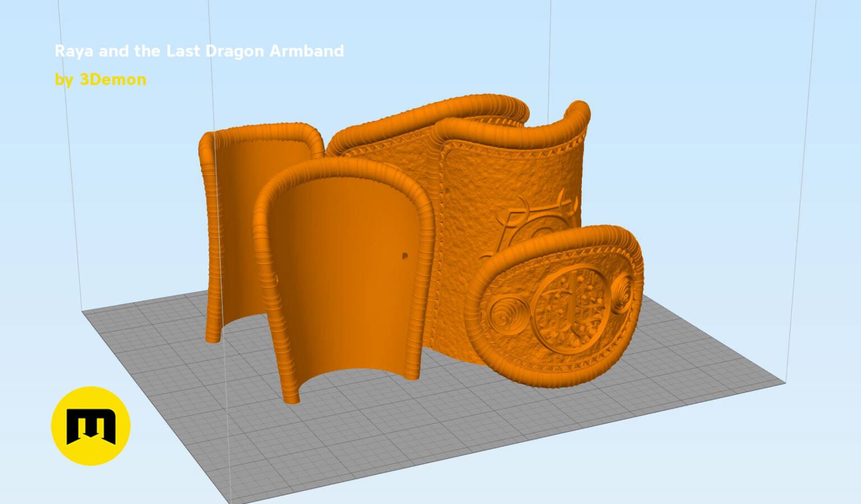Click the title 'Raya and the Last Dragon Armband'
The image size is (861, 504).
click(x=200, y=51)
